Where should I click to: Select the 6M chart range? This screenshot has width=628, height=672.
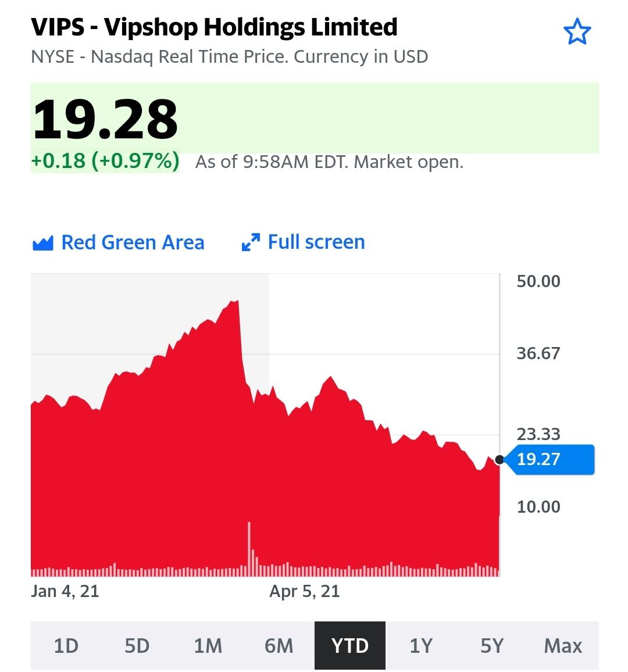point(279,646)
